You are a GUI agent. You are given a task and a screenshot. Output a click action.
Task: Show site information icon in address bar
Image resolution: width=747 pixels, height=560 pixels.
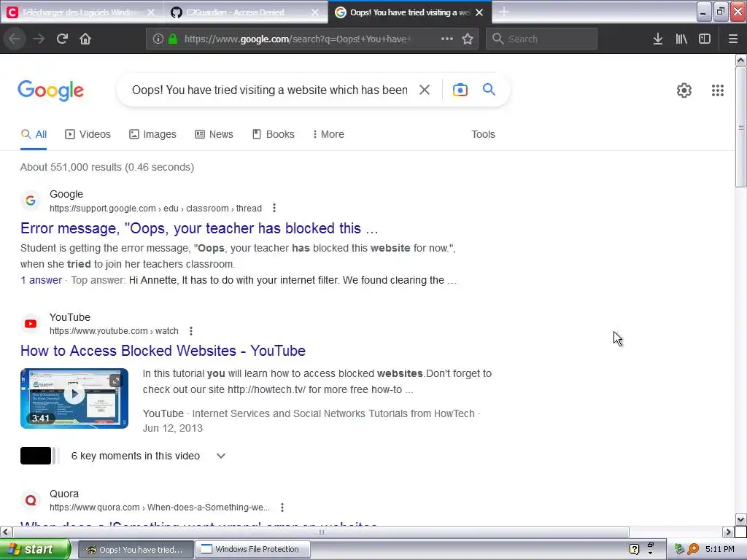[158, 39]
